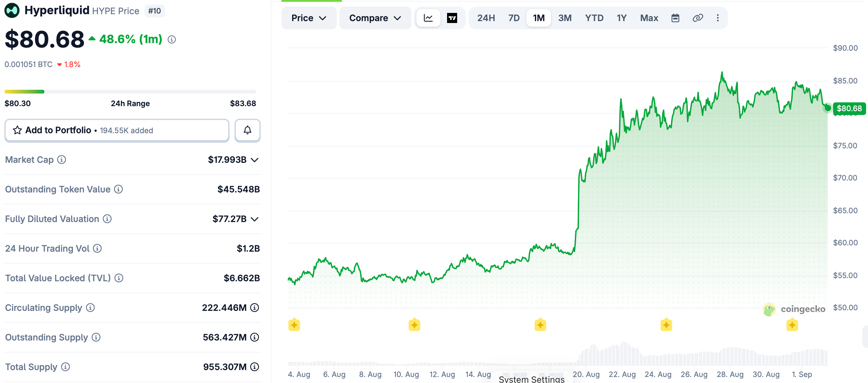Click info icon next to 563.427M value
Image resolution: width=868 pixels, height=383 pixels.
(x=255, y=337)
